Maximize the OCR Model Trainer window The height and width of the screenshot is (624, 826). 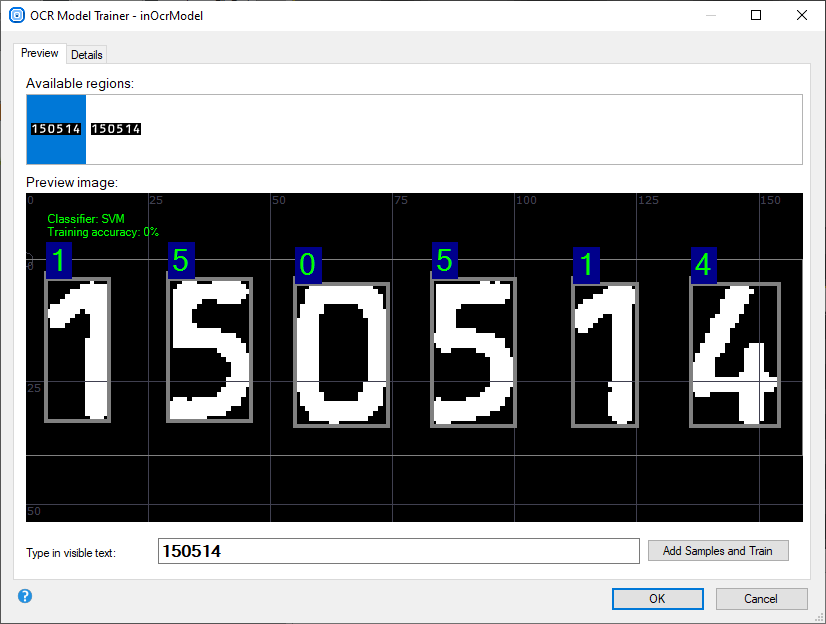[x=756, y=15]
